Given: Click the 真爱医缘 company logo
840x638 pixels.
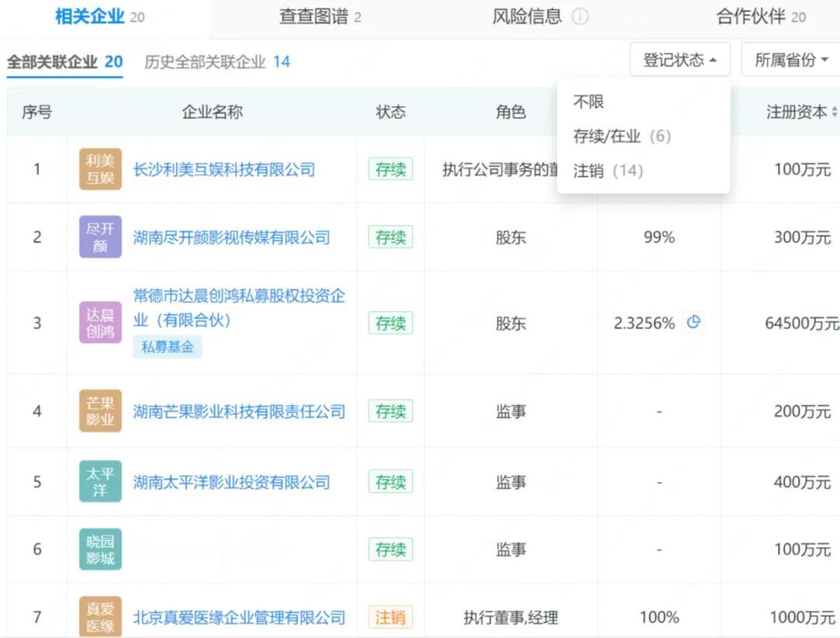Looking at the screenshot, I should (100, 616).
